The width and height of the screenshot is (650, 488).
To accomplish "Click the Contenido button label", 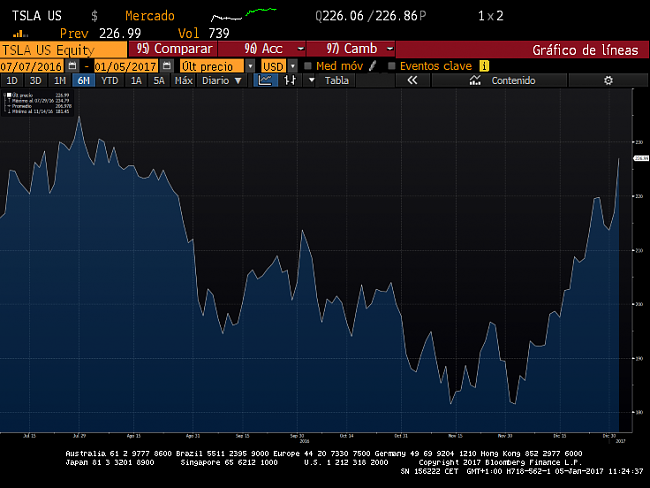I will (513, 80).
